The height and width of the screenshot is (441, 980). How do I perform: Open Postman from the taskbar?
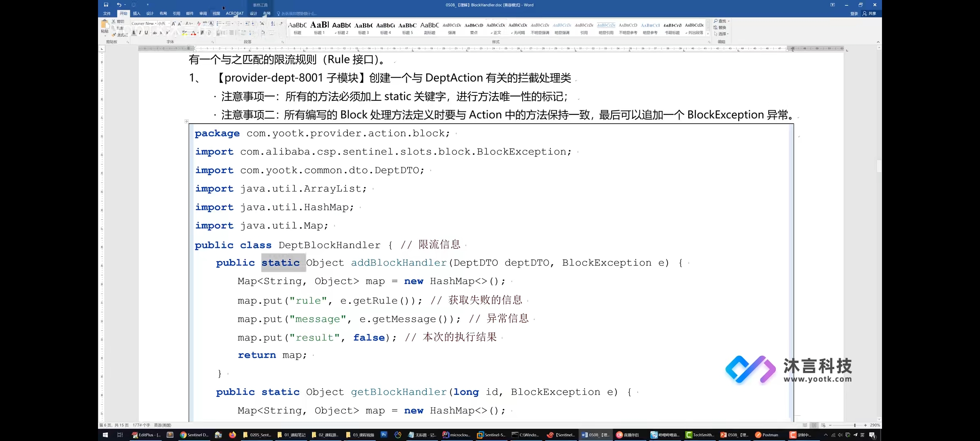767,435
